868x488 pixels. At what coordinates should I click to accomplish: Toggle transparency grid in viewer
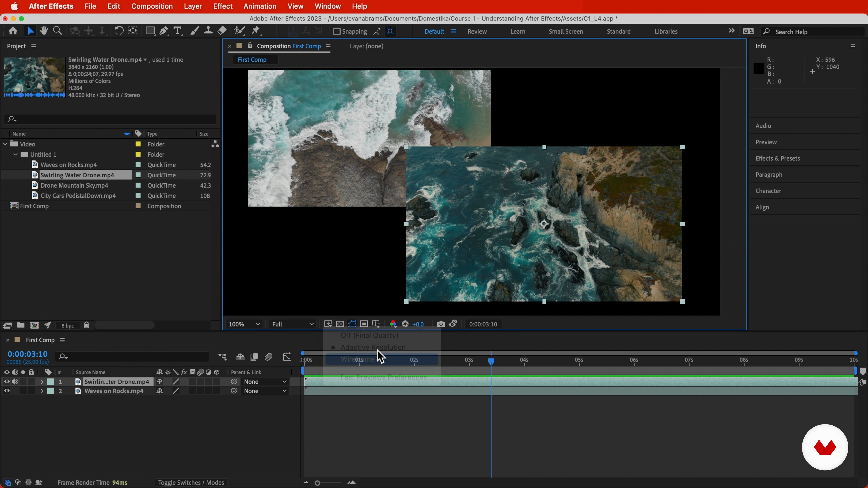coord(340,324)
